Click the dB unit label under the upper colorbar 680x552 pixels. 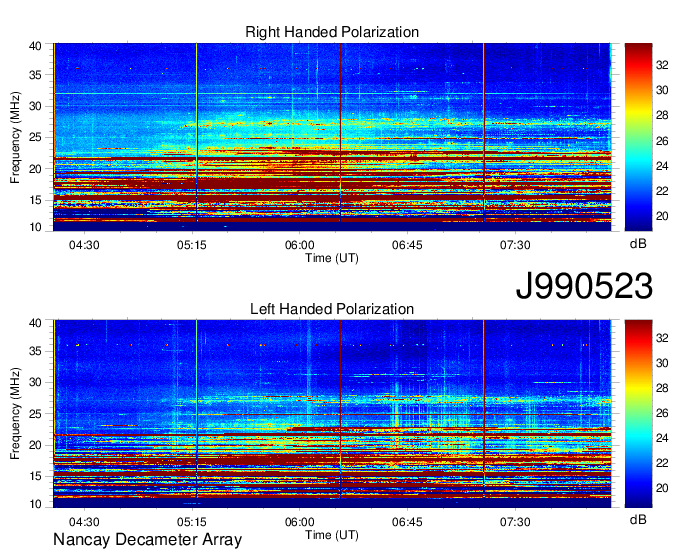coord(638,244)
